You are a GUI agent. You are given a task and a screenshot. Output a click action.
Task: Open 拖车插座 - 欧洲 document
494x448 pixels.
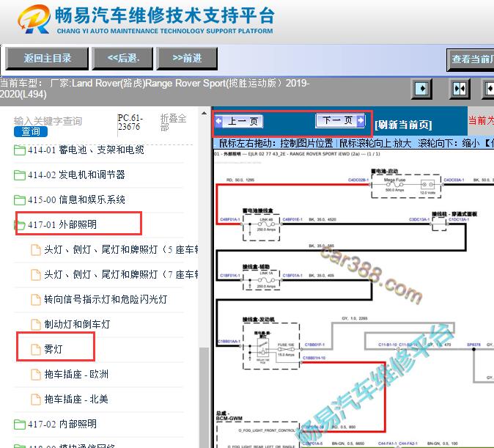[x=76, y=374]
